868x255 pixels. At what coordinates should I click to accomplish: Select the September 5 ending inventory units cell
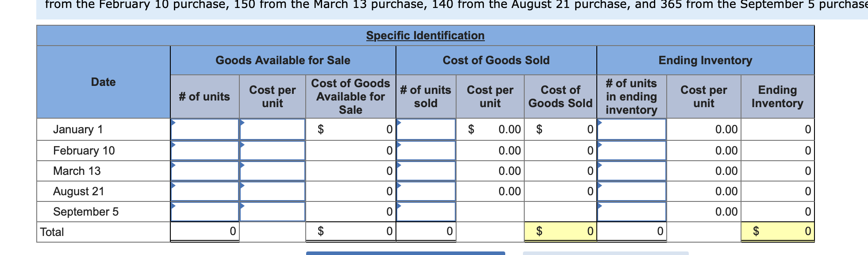tap(632, 212)
